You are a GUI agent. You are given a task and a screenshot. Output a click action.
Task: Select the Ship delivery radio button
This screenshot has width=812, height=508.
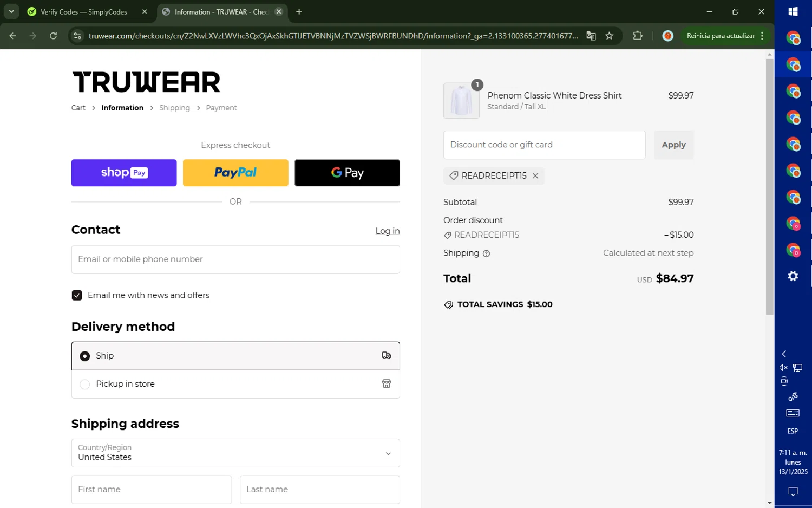(x=85, y=356)
